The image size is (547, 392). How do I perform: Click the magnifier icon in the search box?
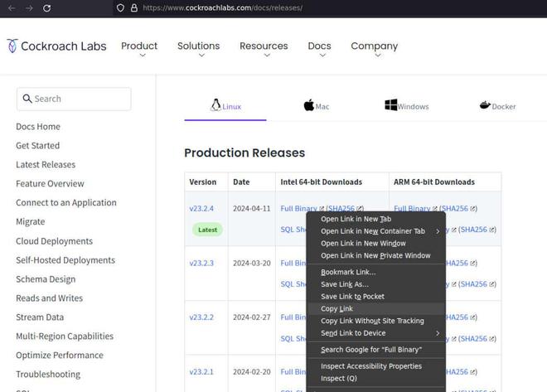coord(27,99)
